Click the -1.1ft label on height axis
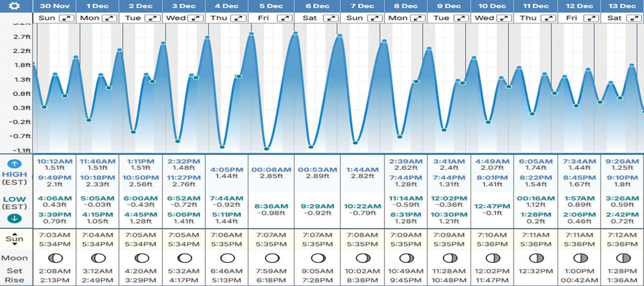The width and height of the screenshot is (644, 286). coord(22,150)
